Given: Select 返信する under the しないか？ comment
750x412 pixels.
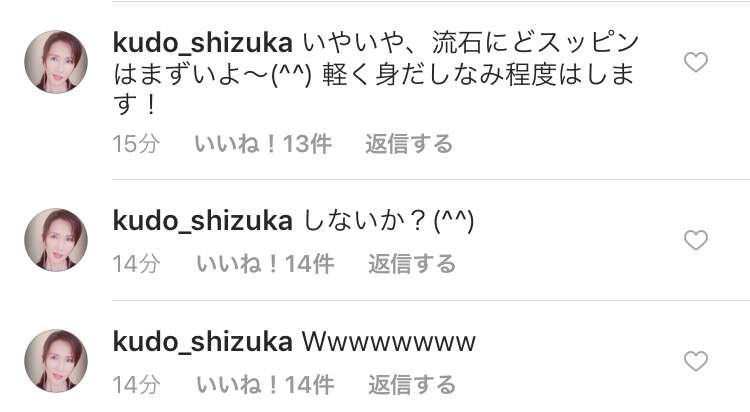Looking at the screenshot, I should [412, 264].
